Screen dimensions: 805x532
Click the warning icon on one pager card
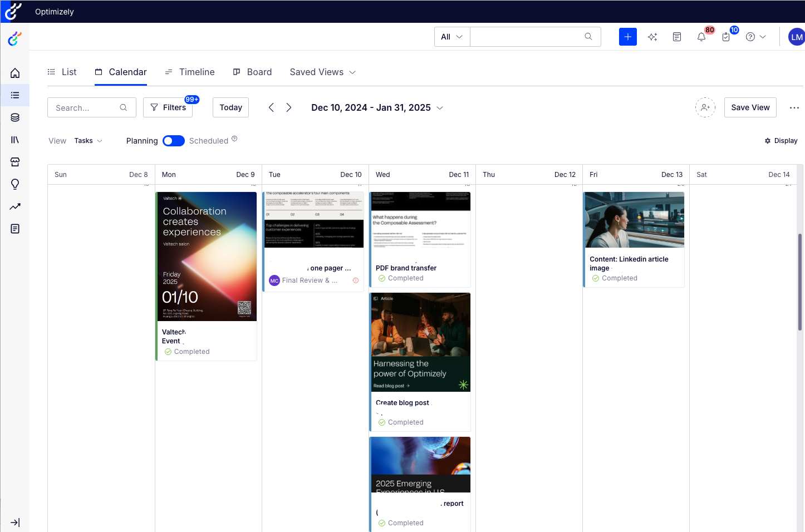tap(356, 280)
